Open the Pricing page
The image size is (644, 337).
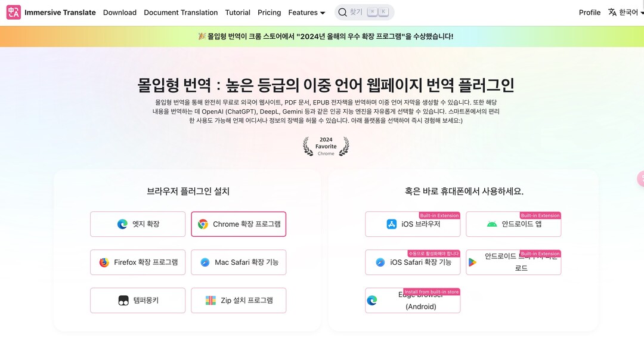point(270,13)
